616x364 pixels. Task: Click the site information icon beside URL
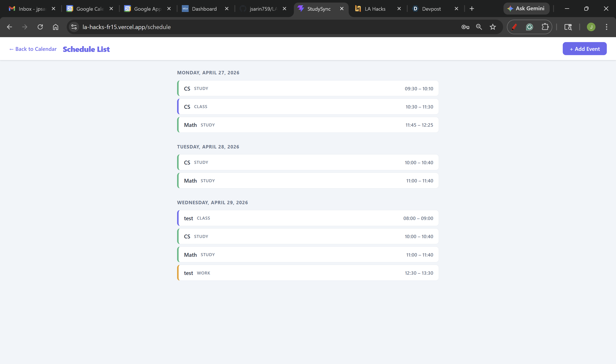click(74, 27)
